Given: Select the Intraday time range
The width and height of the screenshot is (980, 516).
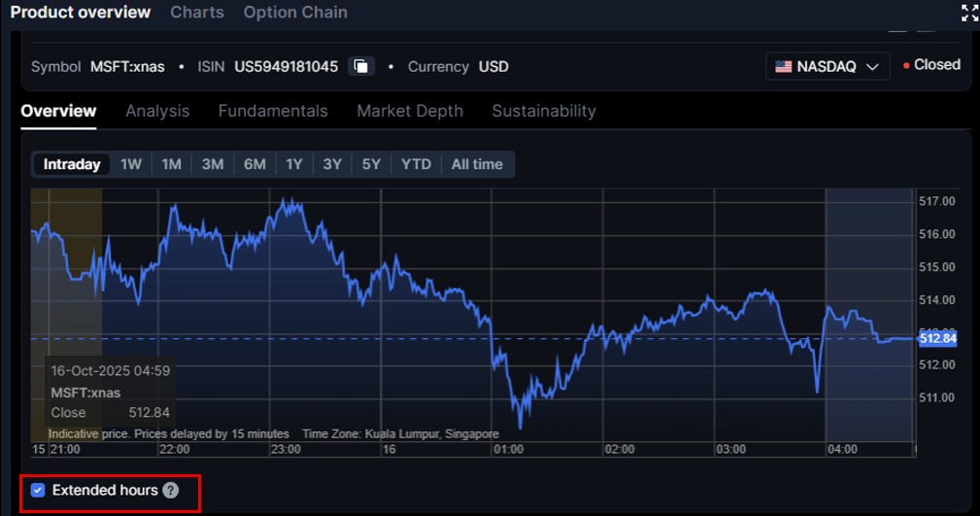Looking at the screenshot, I should [x=72, y=164].
